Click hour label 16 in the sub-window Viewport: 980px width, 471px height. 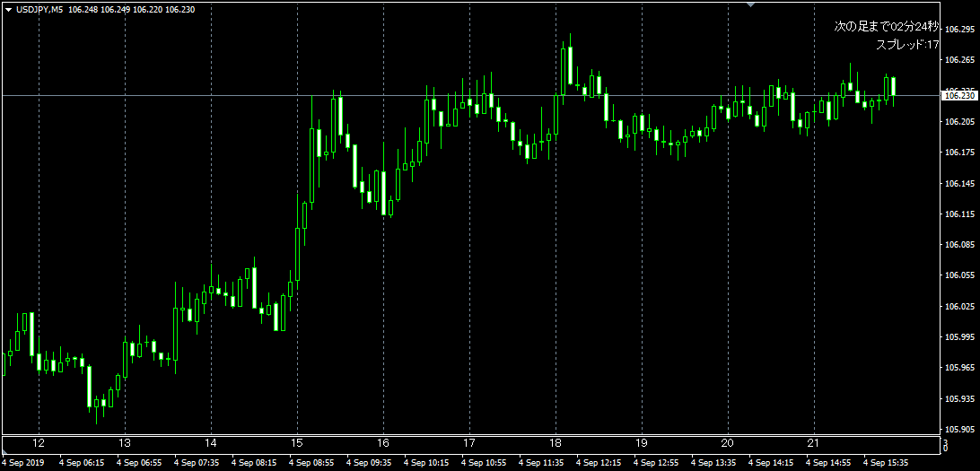383,443
